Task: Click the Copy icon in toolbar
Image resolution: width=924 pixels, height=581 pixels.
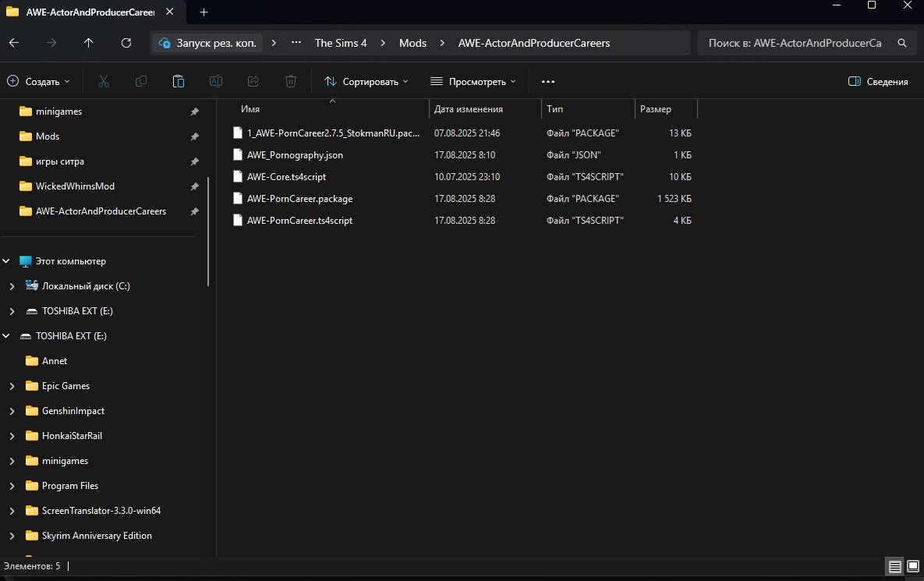Action: pos(141,81)
